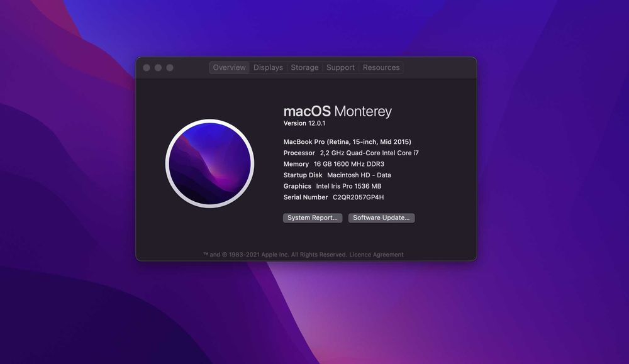Image resolution: width=629 pixels, height=364 pixels.
Task: Minimize the About This Mac window
Action: pos(158,68)
